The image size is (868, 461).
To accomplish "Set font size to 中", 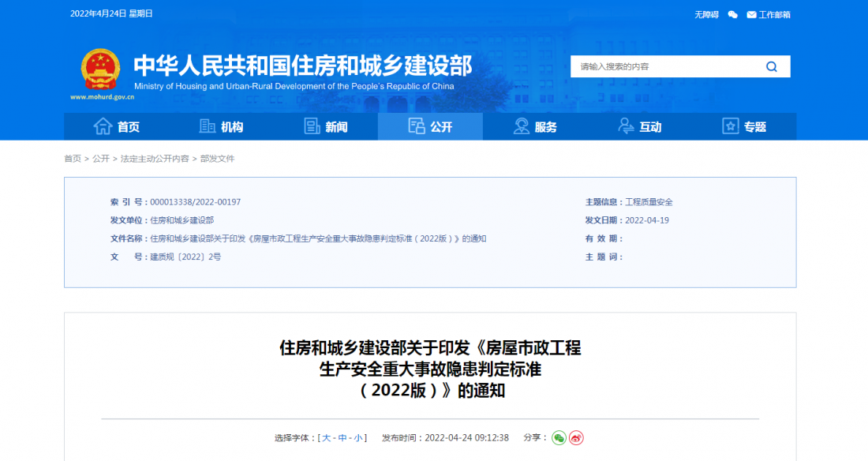I will pos(342,438).
